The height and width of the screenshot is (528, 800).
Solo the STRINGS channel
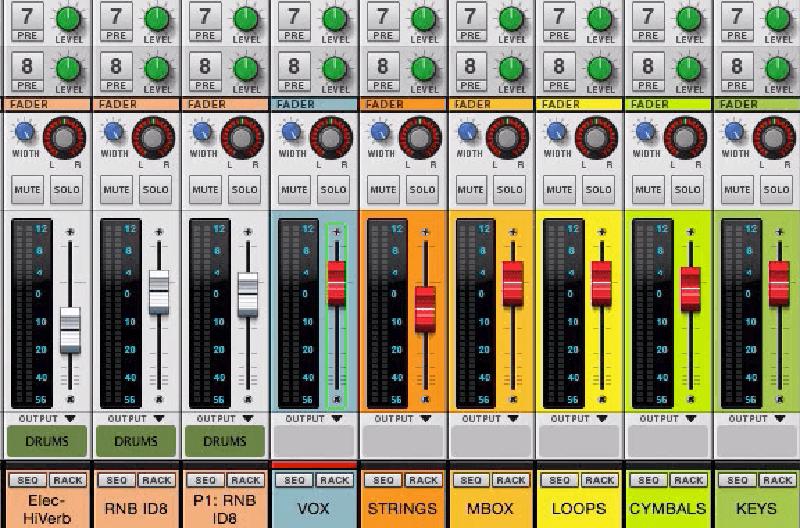(421, 189)
